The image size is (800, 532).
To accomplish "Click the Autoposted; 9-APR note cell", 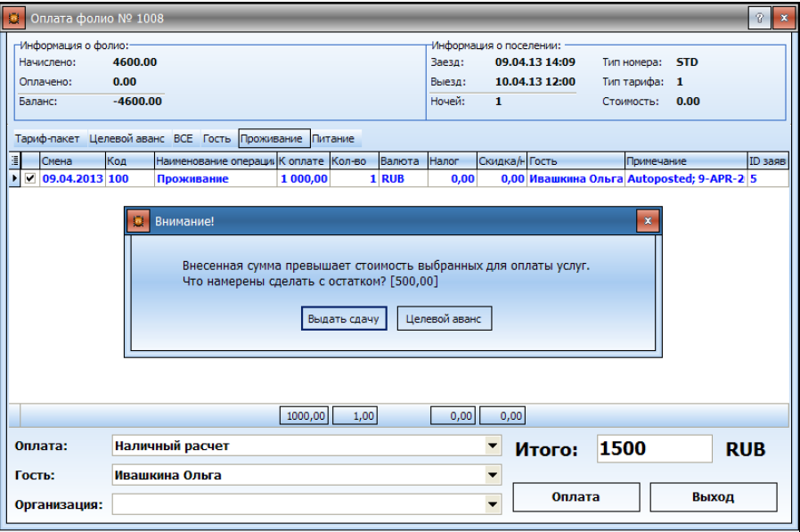I will coord(686,179).
